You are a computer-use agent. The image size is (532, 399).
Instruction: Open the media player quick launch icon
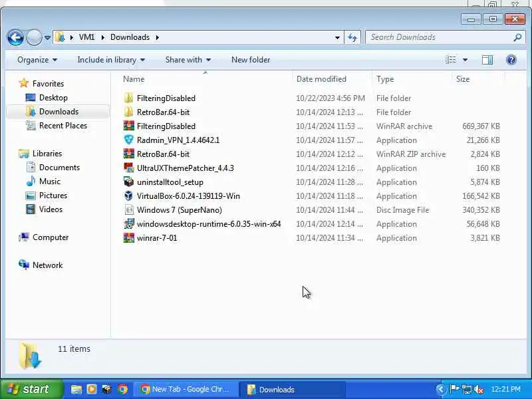point(92,389)
